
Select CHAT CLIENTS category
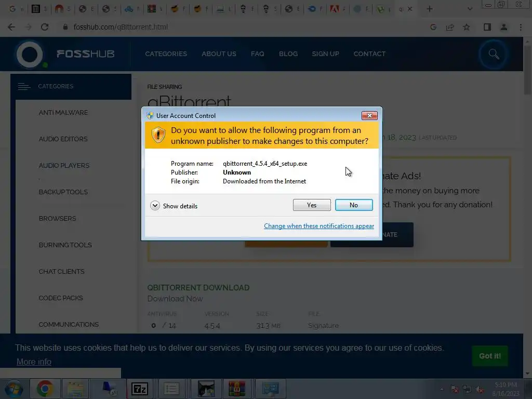tap(61, 271)
